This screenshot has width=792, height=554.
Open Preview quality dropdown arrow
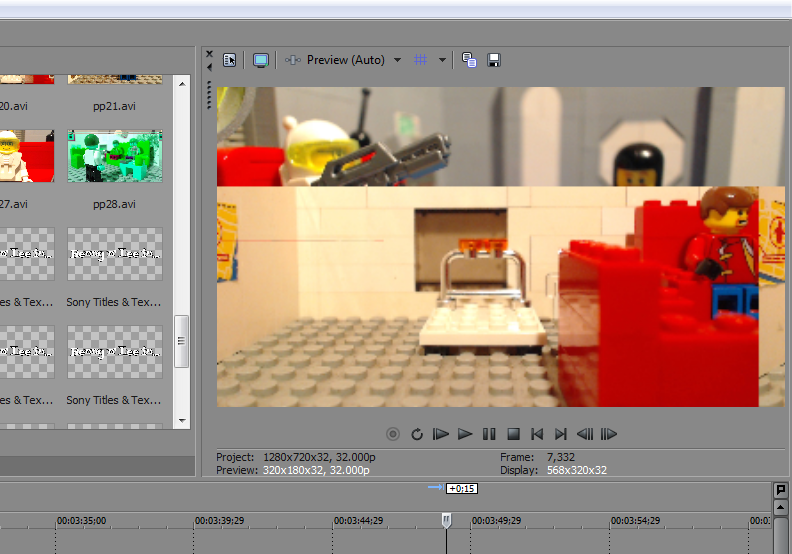[x=398, y=60]
